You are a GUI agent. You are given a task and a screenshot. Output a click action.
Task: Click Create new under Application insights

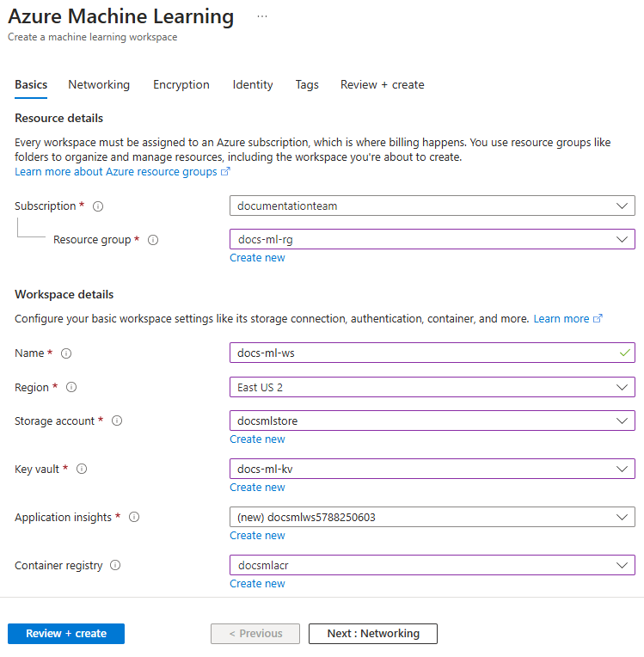[x=257, y=536]
